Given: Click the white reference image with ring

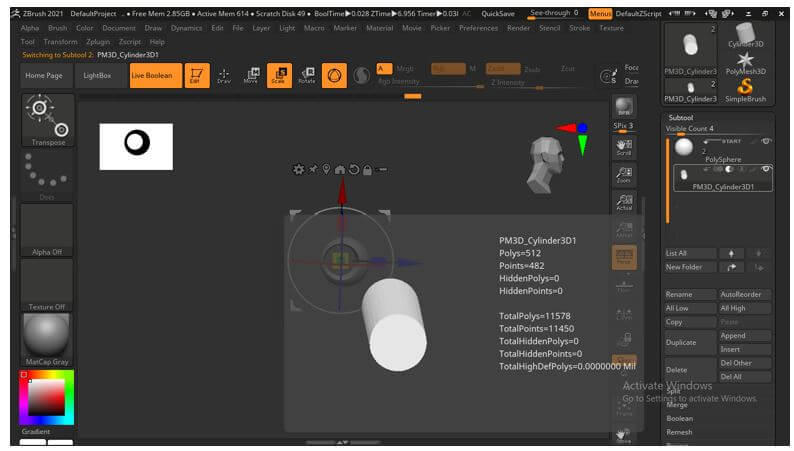Looking at the screenshot, I should pos(136,146).
